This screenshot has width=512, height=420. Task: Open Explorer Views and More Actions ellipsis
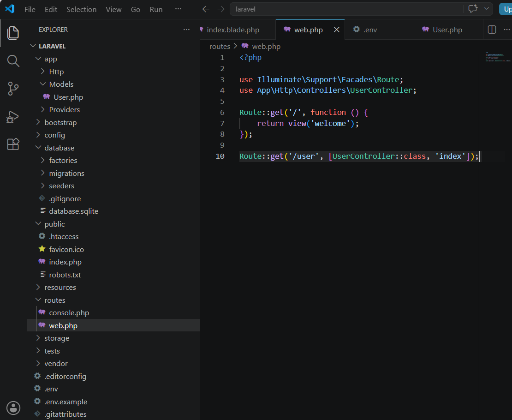pos(186,30)
